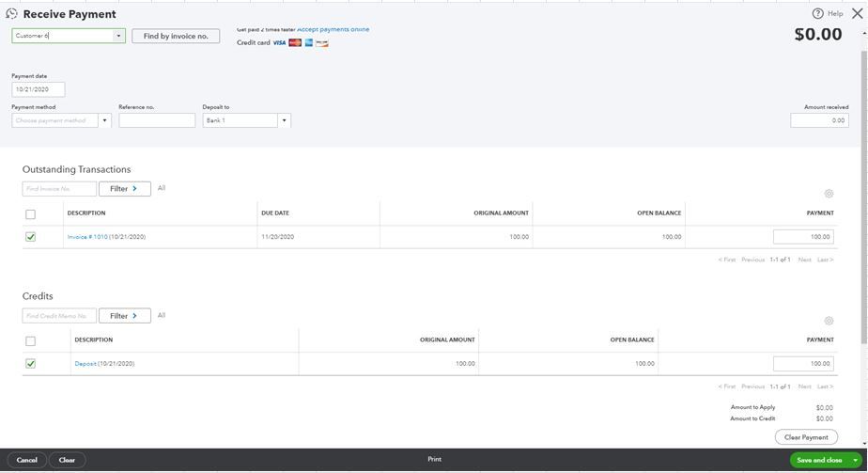
Task: Click Previous in Outstanding Transactions pagination
Action: click(752, 260)
